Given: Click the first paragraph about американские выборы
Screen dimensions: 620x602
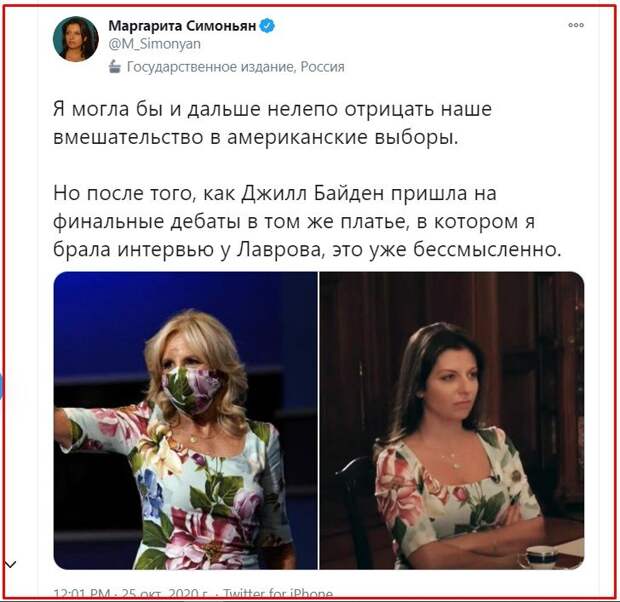Looking at the screenshot, I should click(272, 123).
